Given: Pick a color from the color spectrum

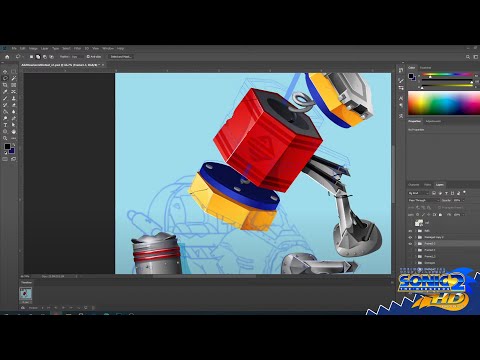Looking at the screenshot, I should [443, 103].
